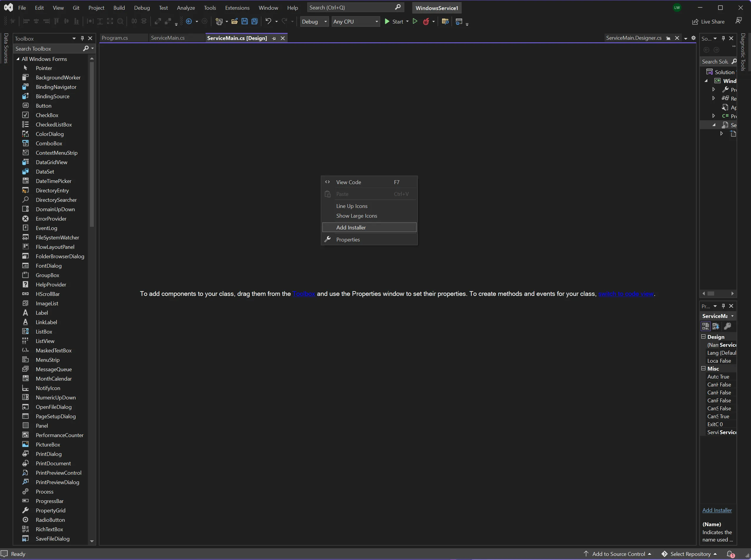Select Add Installer from context menu

(x=369, y=227)
